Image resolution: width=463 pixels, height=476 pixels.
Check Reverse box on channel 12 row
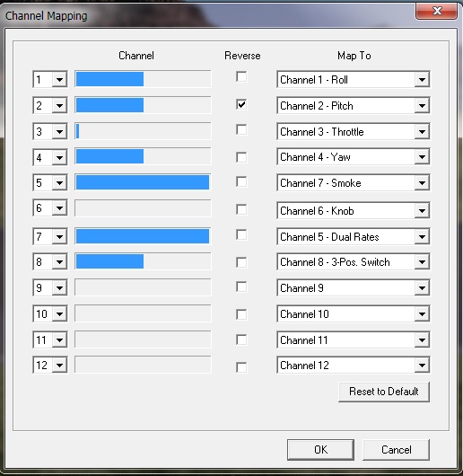(241, 367)
